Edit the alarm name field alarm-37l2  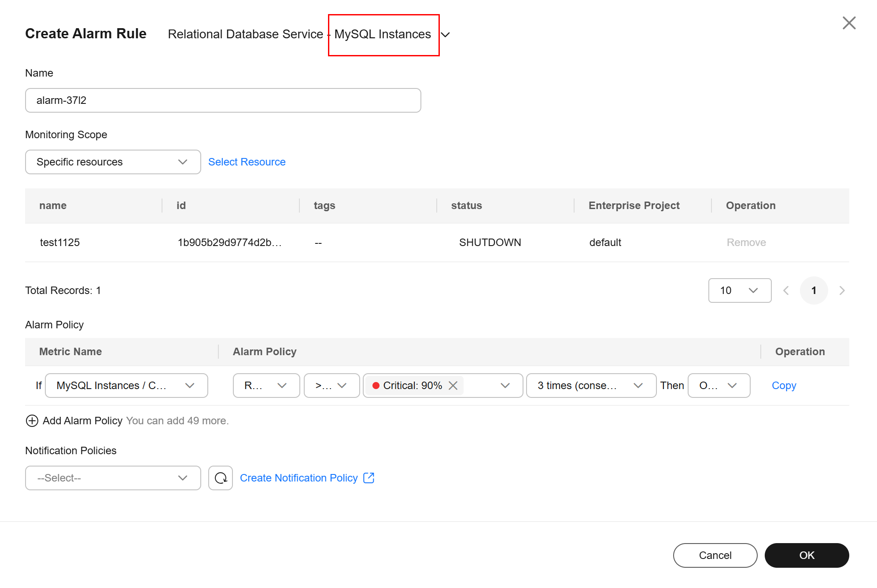(223, 100)
